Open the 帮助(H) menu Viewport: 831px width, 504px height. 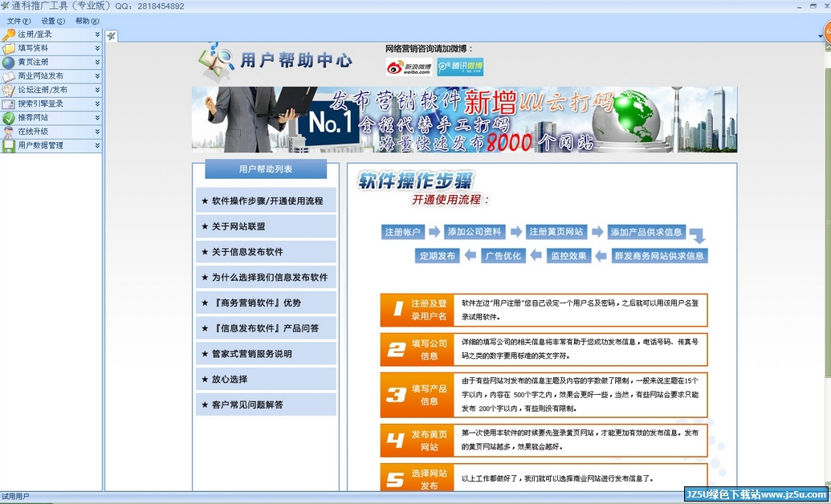[87, 21]
